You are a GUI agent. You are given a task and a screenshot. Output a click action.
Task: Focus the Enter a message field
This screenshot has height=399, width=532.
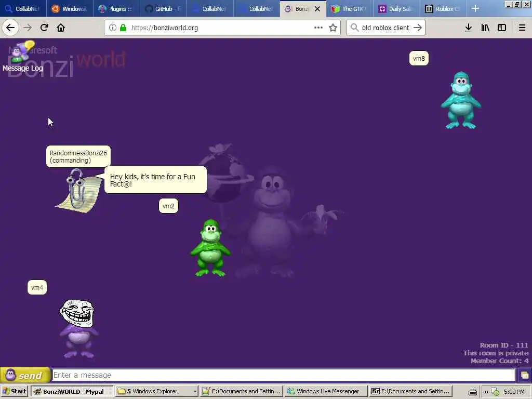(x=284, y=375)
